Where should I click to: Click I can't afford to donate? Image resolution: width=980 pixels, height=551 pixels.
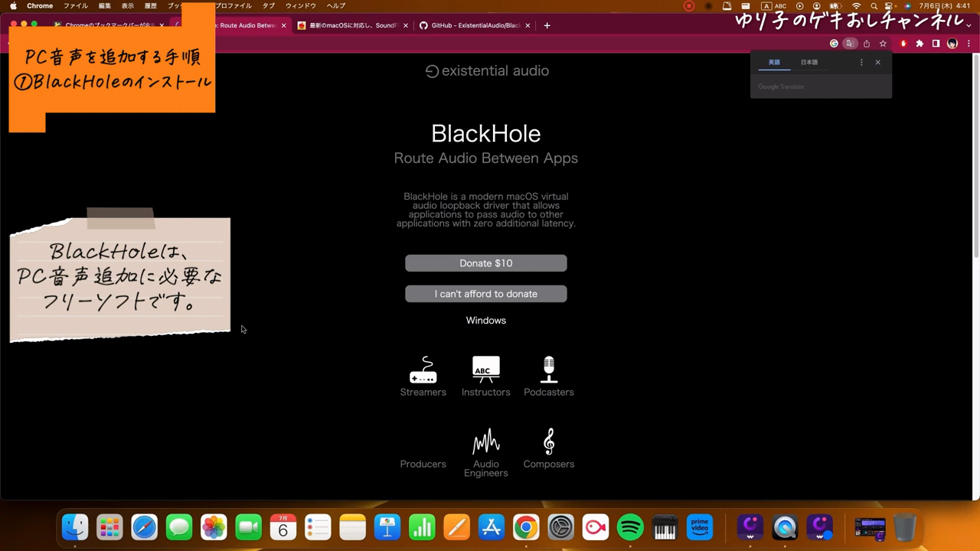tap(485, 294)
